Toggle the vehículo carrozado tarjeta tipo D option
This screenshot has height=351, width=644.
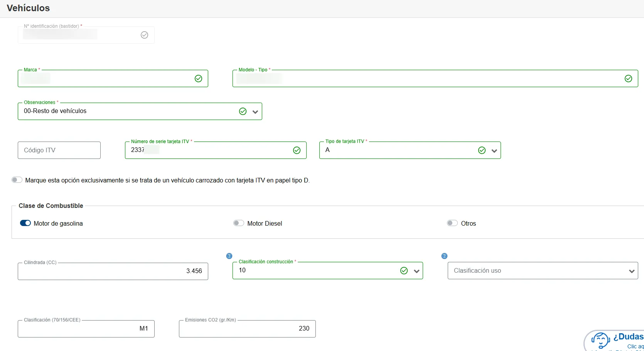(17, 180)
